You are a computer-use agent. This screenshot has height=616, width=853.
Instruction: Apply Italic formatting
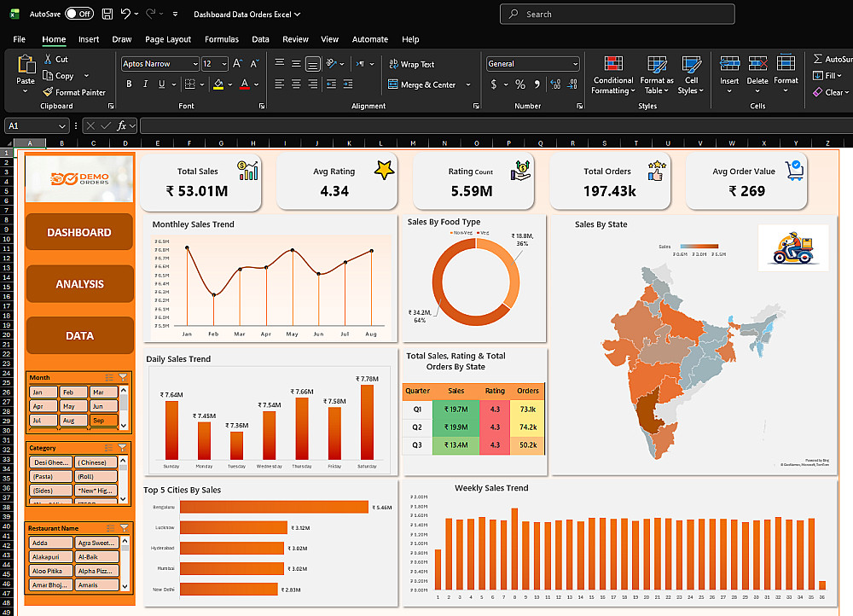pos(145,84)
